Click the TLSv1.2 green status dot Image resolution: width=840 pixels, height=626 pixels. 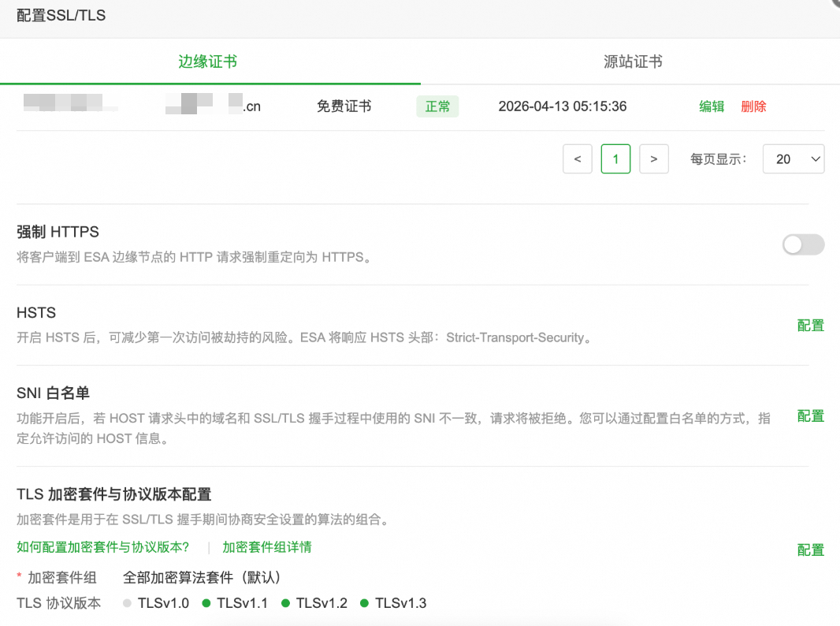pos(285,603)
